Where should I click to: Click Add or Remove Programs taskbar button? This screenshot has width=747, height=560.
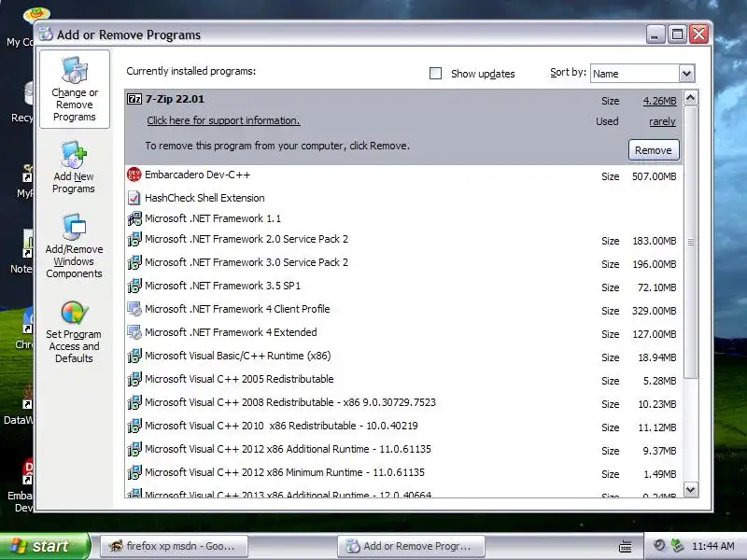[411, 546]
